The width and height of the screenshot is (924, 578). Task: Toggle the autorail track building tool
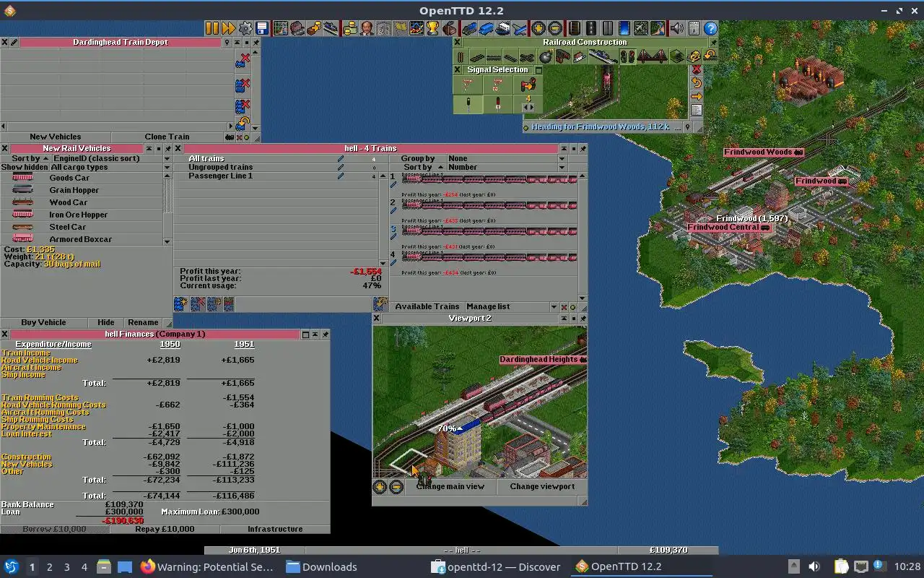tap(527, 56)
